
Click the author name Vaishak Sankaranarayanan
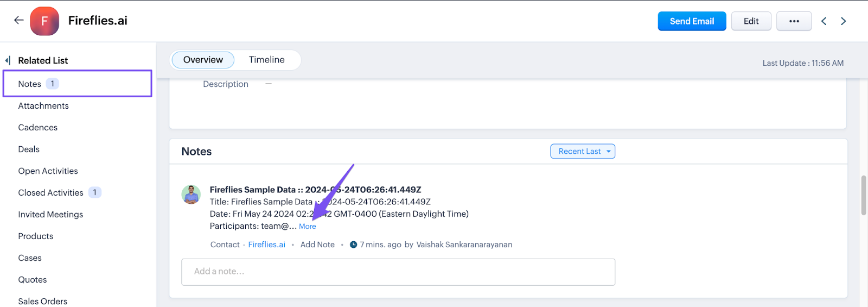coord(464,245)
